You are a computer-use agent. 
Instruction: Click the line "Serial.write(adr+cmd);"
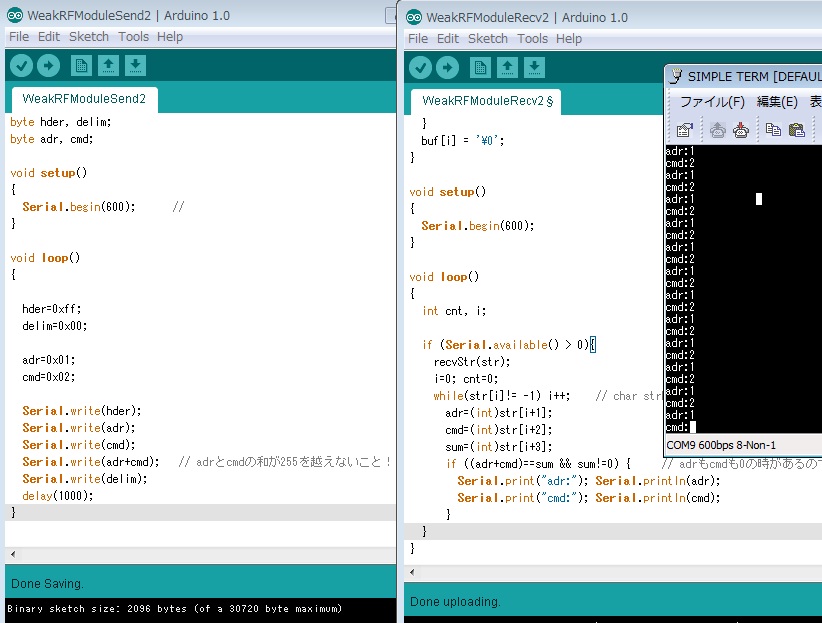point(91,462)
